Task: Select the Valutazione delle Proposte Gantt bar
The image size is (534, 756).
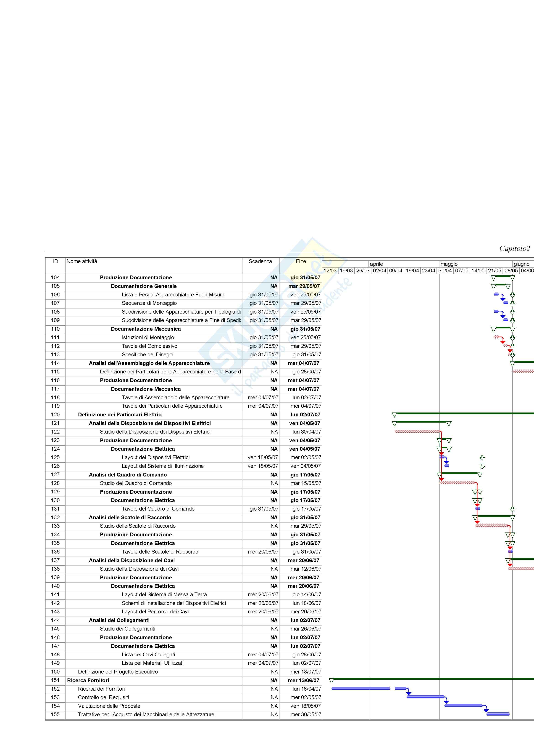Action: (463, 705)
